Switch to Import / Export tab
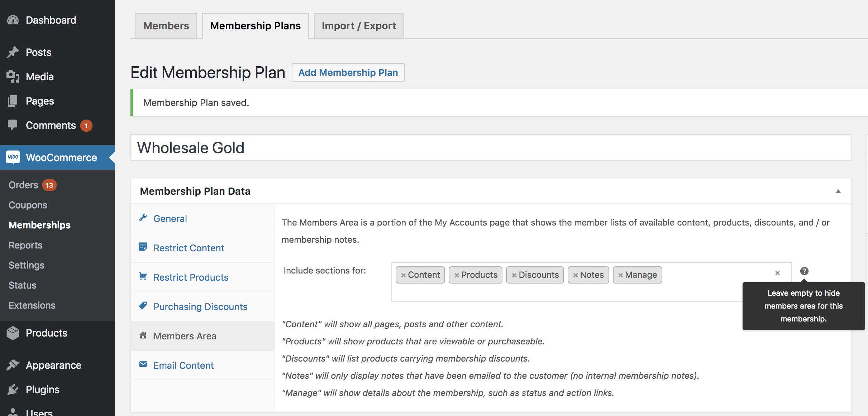Image resolution: width=868 pixels, height=416 pixels. coord(359,26)
